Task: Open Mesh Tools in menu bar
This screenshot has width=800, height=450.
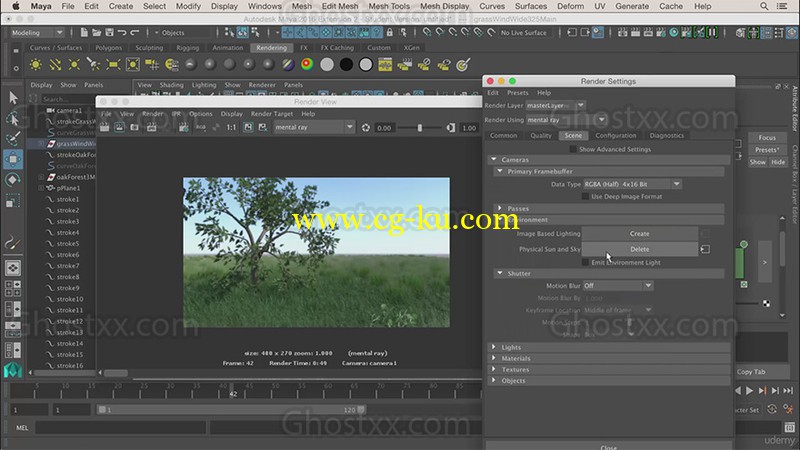Action: click(x=389, y=6)
